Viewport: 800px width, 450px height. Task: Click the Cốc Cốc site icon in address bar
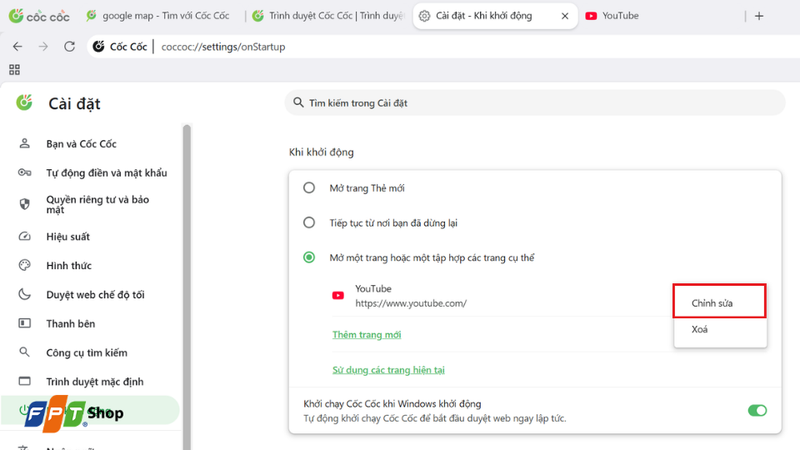[98, 46]
